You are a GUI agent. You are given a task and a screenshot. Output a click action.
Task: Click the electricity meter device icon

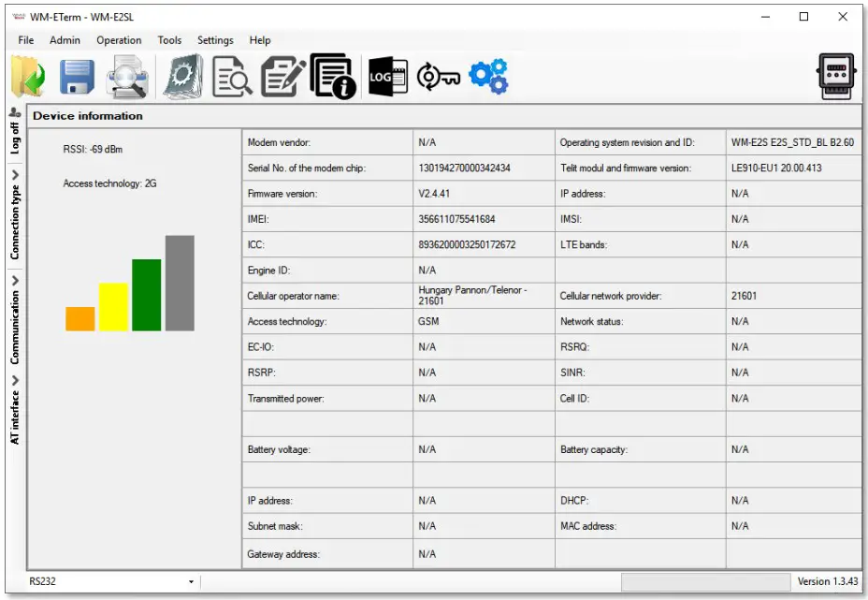836,77
